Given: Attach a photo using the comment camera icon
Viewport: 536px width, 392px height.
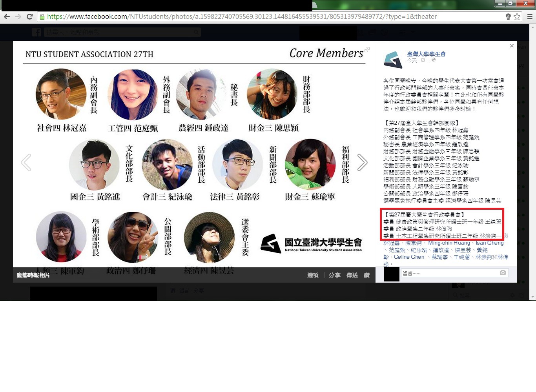Looking at the screenshot, I should pos(503,272).
